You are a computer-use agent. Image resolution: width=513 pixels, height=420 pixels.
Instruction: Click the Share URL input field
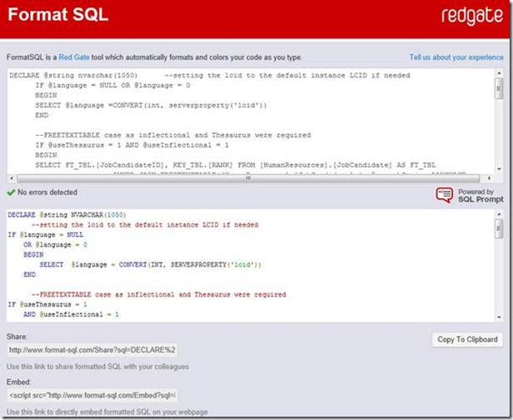[x=92, y=350]
